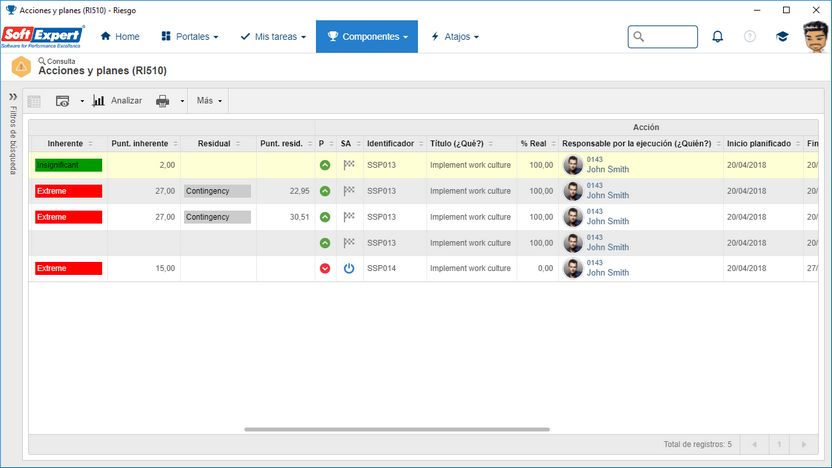Click the 0,00 percent real value
Screen dimensions: 832x468
[x=545, y=268]
